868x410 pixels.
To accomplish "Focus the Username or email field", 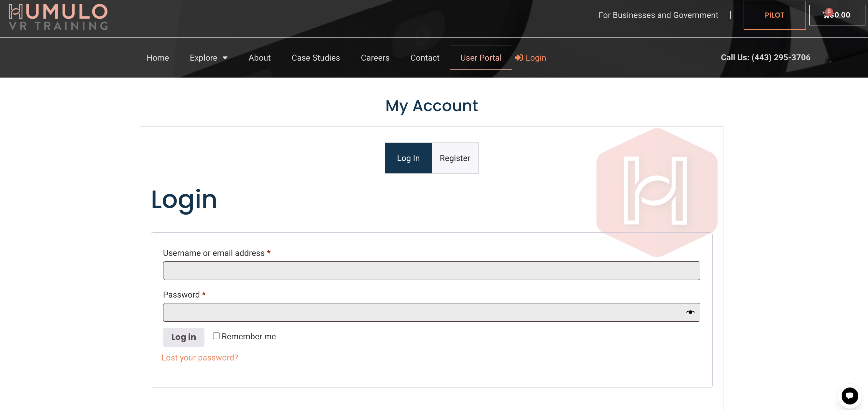I will [x=431, y=271].
